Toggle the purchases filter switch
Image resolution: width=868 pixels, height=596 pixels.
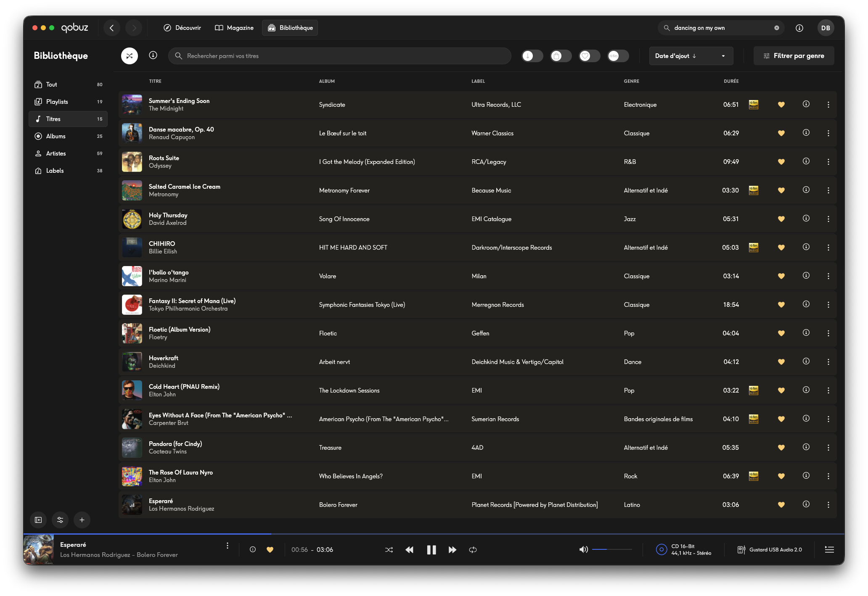[561, 56]
